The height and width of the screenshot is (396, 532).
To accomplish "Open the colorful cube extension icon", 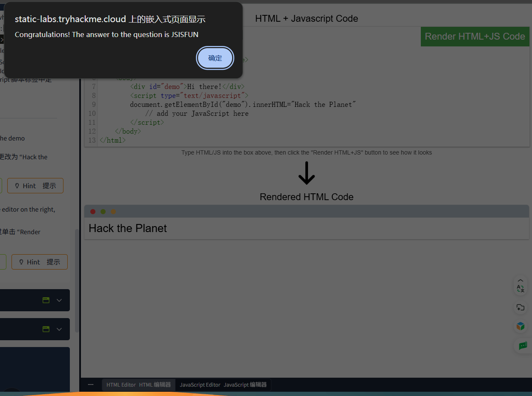I will tap(520, 326).
